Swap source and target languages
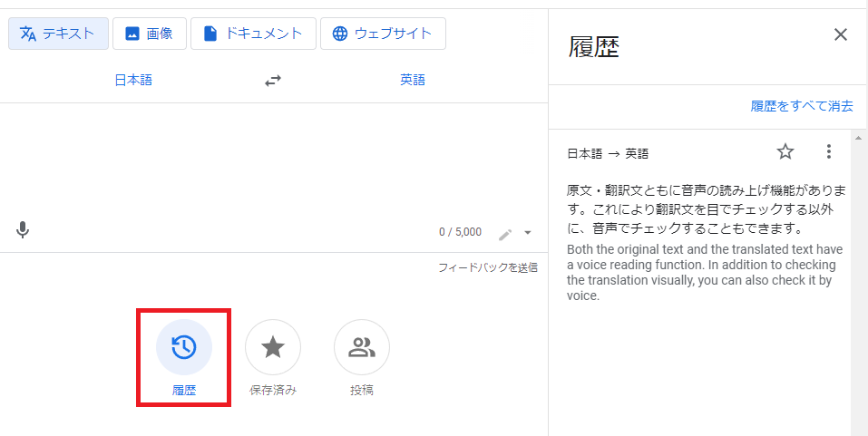The height and width of the screenshot is (436, 868). (x=272, y=81)
